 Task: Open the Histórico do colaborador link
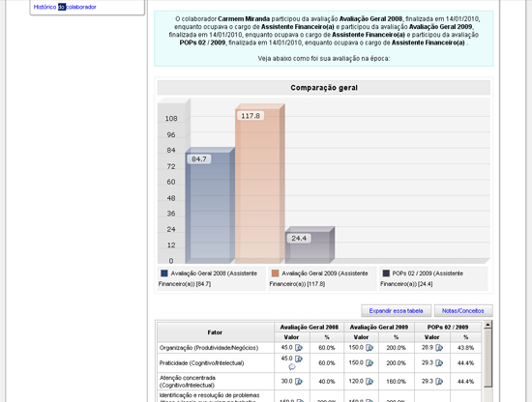[x=65, y=7]
